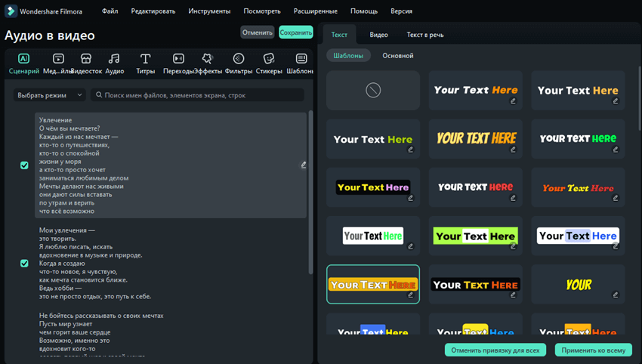Viewport: 642px width, 364px height.
Task: Uncheck the first script paragraph checkbox
Action: [x=24, y=165]
